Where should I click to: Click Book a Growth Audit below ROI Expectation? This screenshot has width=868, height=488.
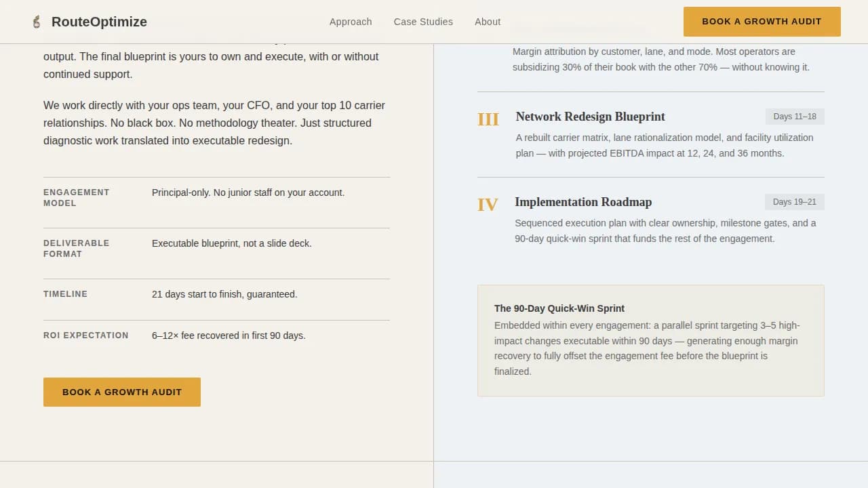coord(122,392)
